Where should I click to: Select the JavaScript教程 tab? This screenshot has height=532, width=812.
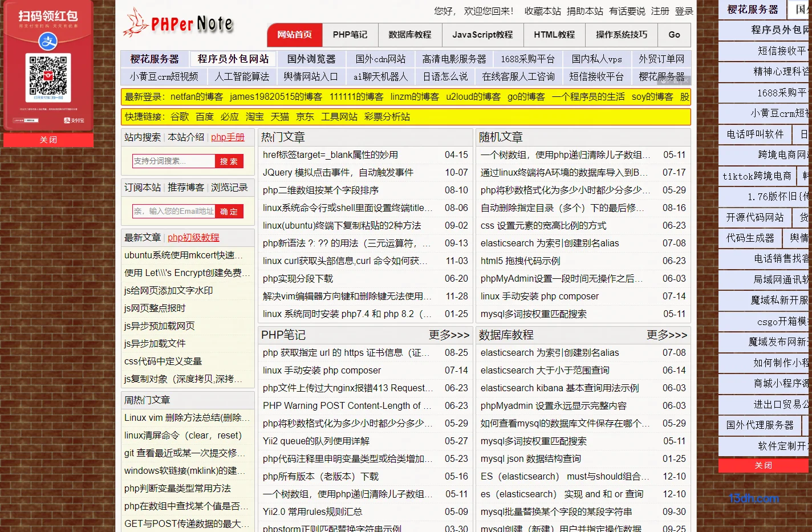click(x=482, y=35)
